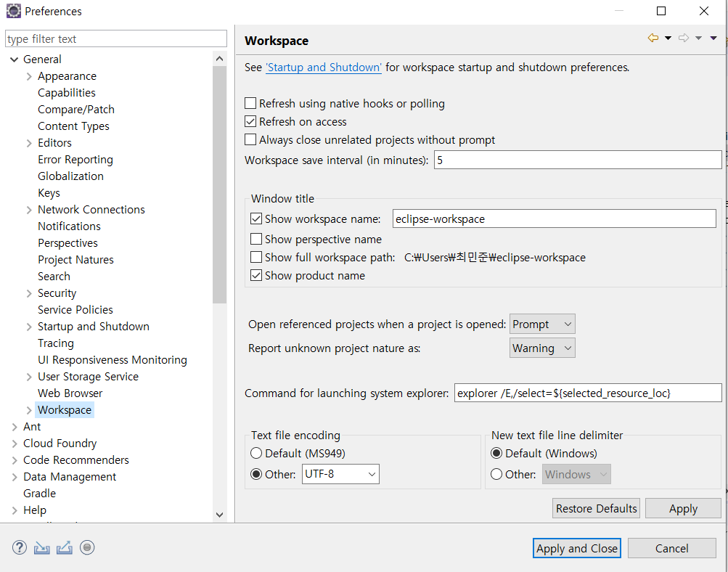The image size is (728, 572).
Task: Uncheck Show product name
Action: [x=256, y=275]
